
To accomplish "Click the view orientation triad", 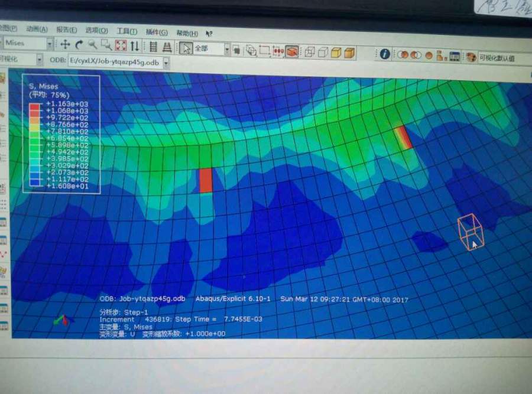I will [x=63, y=320].
